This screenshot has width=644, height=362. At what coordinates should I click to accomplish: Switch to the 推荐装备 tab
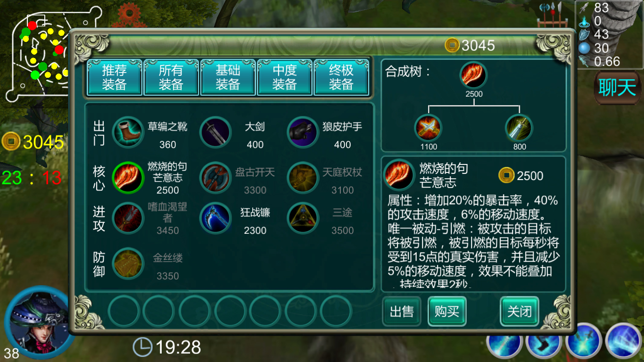pyautogui.click(x=114, y=77)
